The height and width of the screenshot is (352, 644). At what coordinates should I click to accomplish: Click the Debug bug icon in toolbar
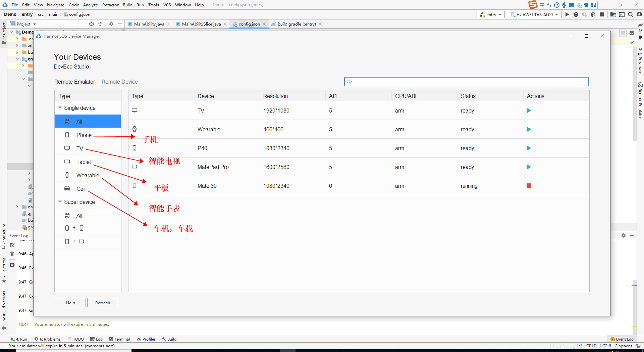(576, 14)
